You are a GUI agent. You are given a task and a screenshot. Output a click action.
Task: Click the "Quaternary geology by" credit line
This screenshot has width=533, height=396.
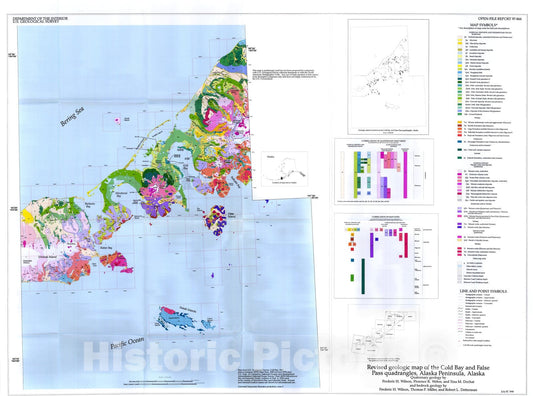tap(428, 377)
